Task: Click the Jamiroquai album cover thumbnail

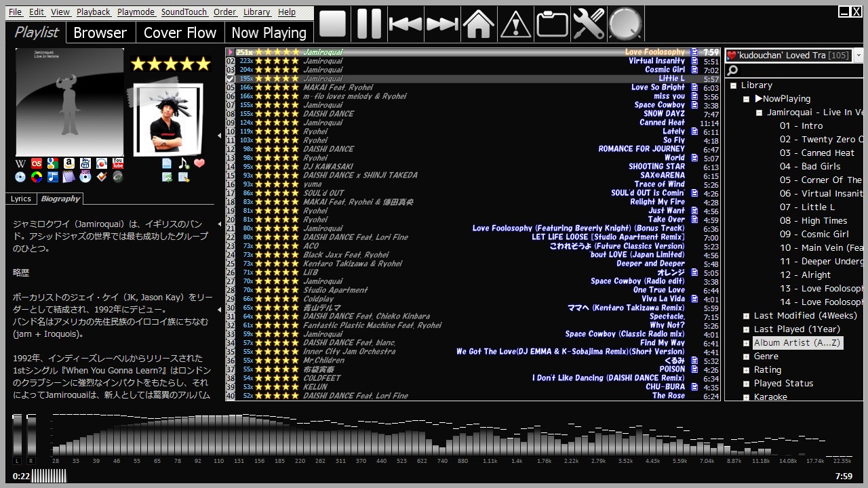Action: [70, 102]
